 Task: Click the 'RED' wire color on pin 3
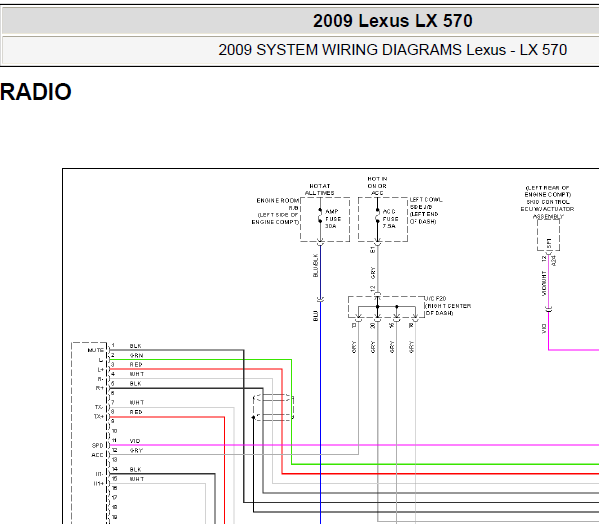tap(136, 365)
